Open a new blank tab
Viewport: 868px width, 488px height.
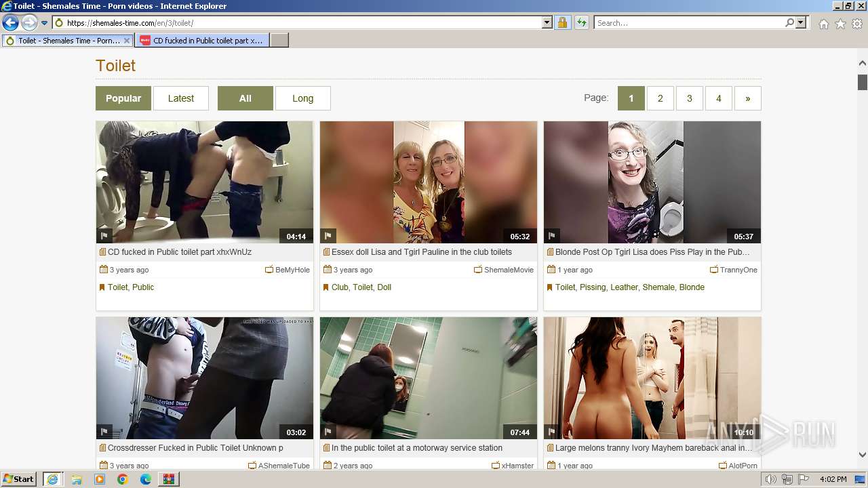pyautogui.click(x=279, y=41)
